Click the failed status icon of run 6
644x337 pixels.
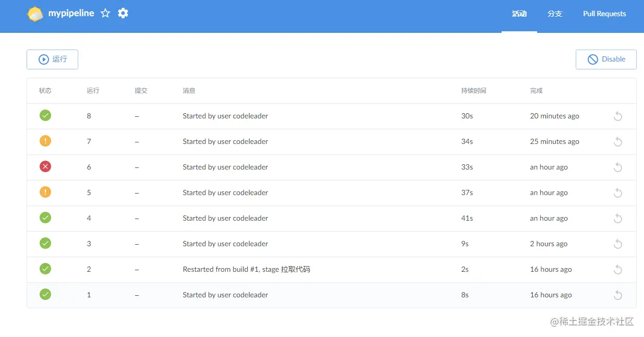click(45, 166)
